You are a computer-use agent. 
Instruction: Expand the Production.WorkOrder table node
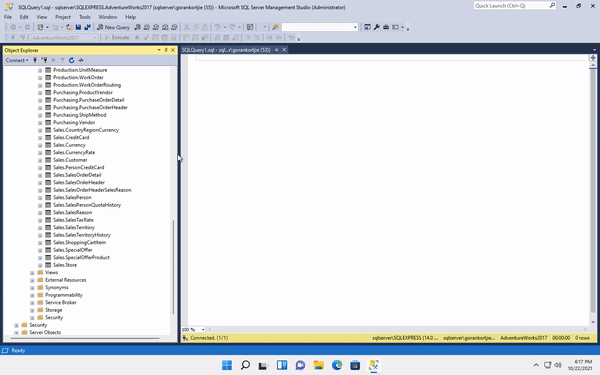point(40,78)
